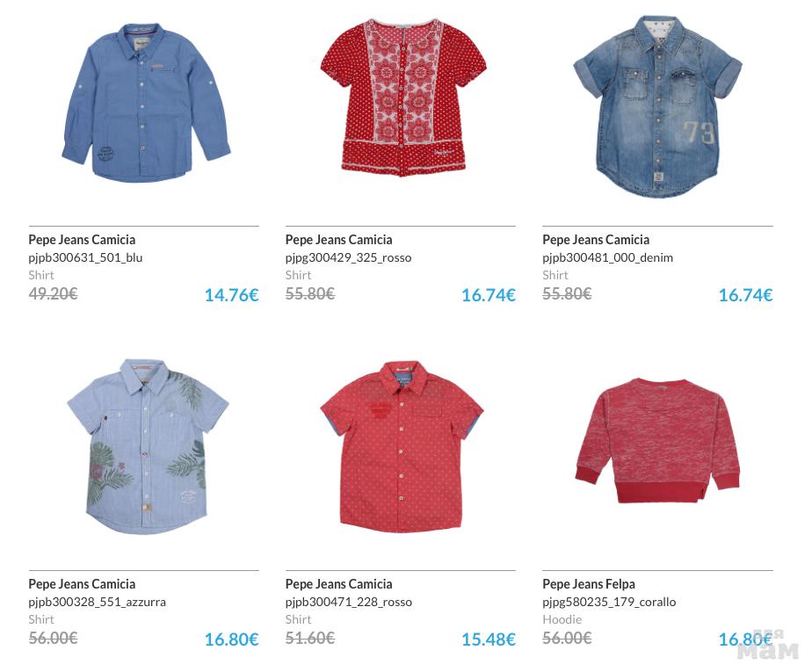Click the Hoodie category label
Screen dimensions: 812x672
coord(562,619)
